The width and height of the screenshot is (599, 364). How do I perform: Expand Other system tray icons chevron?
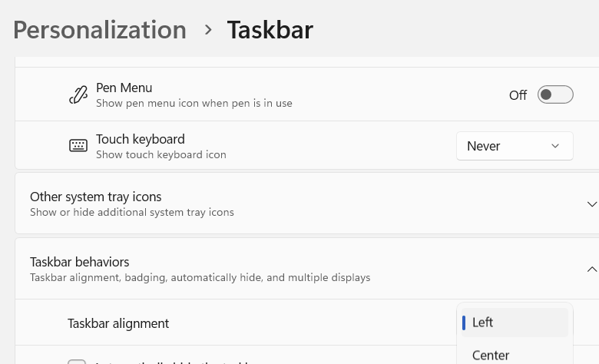(592, 204)
